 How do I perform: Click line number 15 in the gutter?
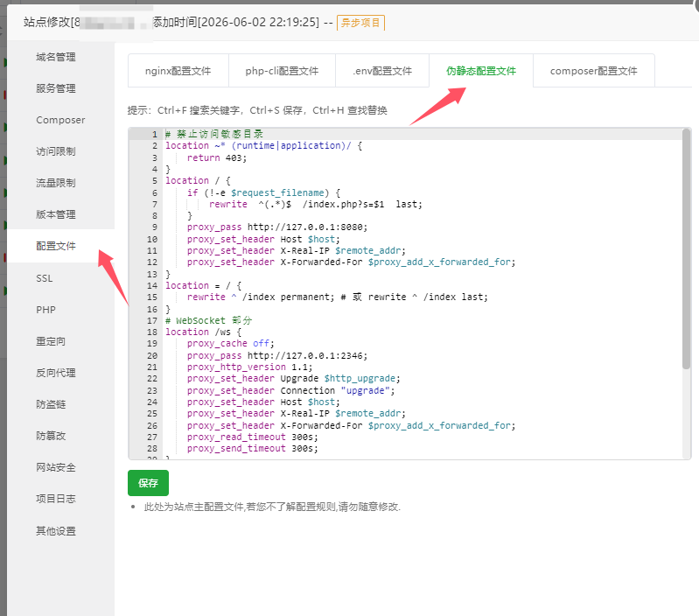152,297
